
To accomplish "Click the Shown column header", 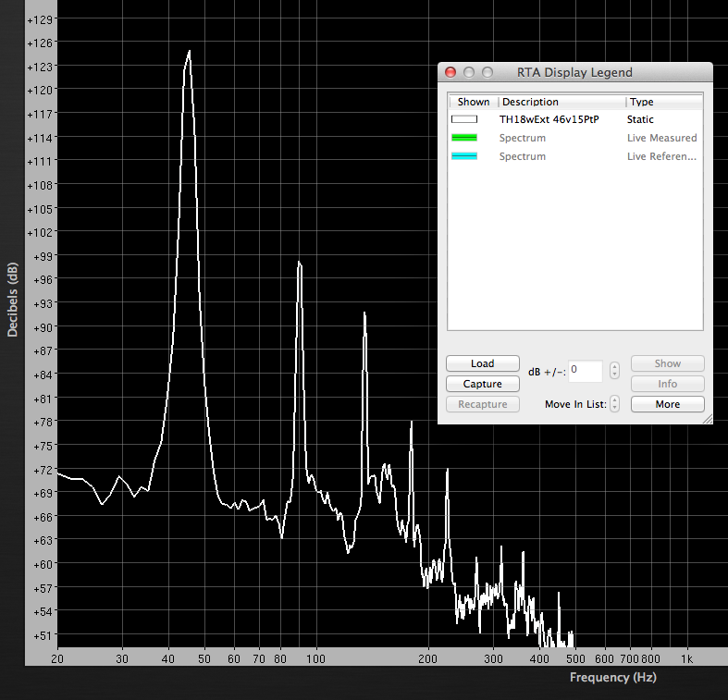I will [x=473, y=102].
